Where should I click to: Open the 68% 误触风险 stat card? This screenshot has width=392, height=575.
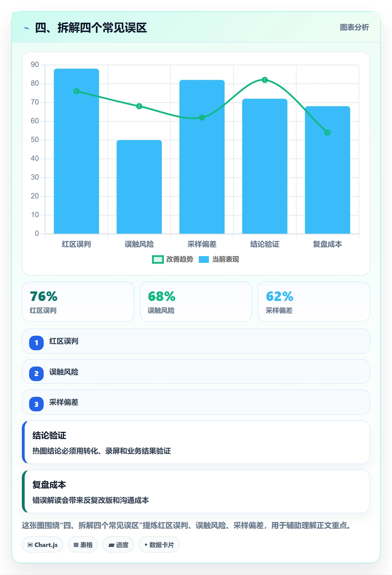click(x=196, y=302)
